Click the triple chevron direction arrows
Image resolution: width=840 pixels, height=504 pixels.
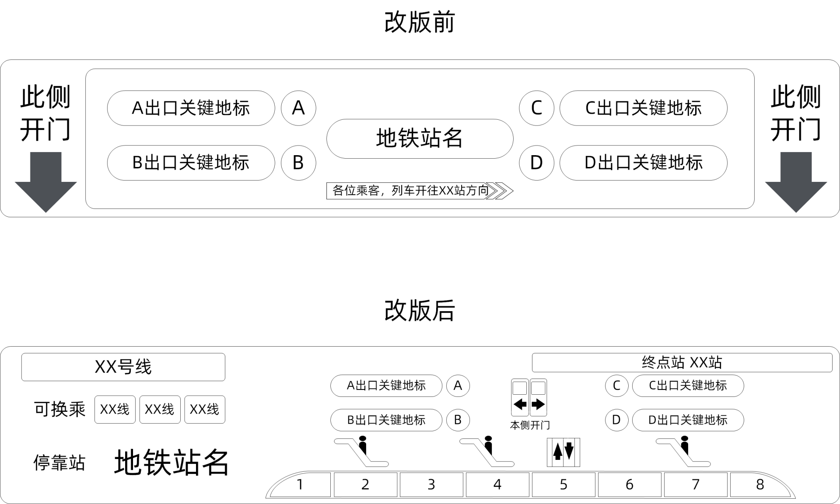(x=500, y=191)
